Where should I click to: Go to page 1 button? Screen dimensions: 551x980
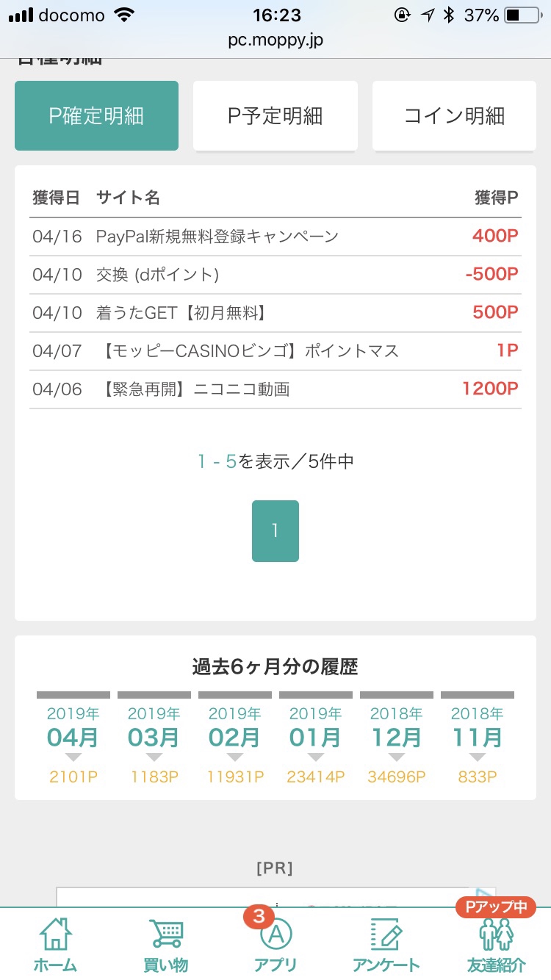(x=275, y=531)
